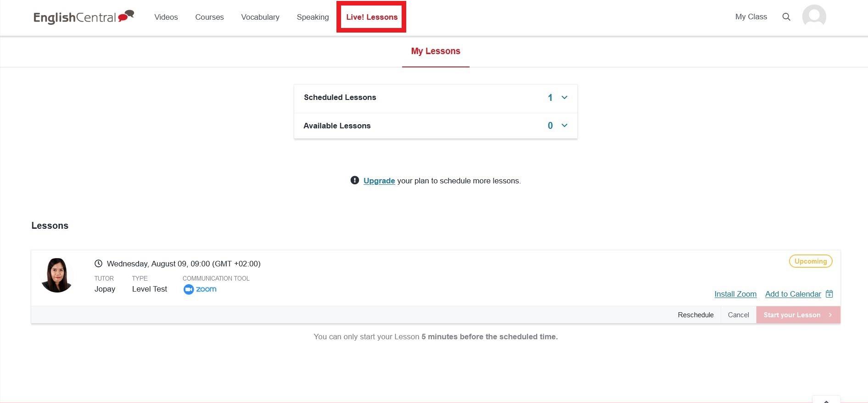Click tutor Jopay's photo
This screenshot has width=868, height=403.
[57, 275]
